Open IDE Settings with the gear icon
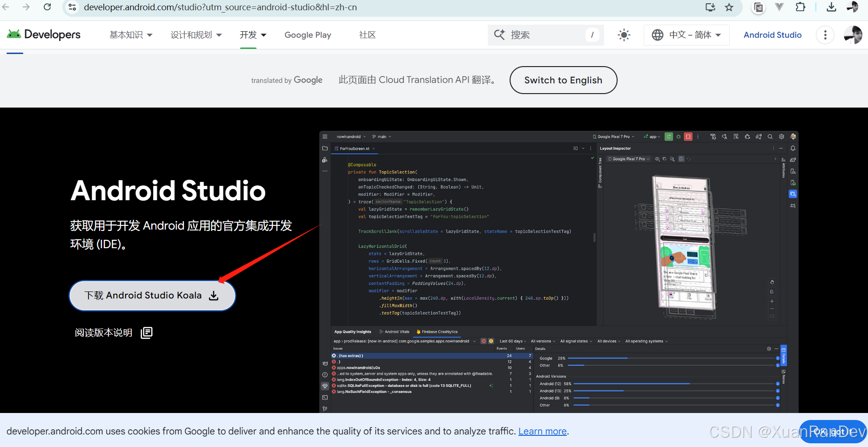This screenshot has height=447, width=868. [x=782, y=136]
